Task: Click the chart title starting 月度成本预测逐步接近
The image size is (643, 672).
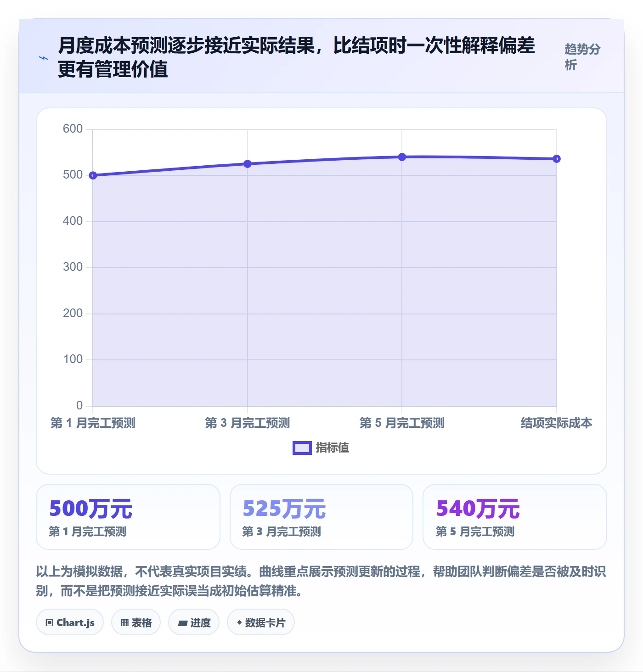Action: click(297, 57)
